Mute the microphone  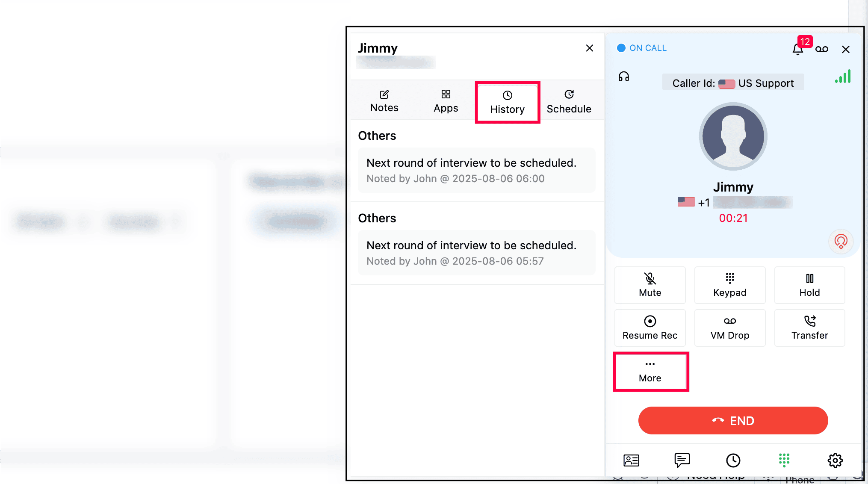click(650, 285)
